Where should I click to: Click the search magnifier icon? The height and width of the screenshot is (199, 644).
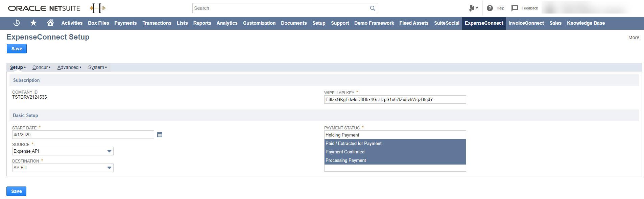click(372, 8)
